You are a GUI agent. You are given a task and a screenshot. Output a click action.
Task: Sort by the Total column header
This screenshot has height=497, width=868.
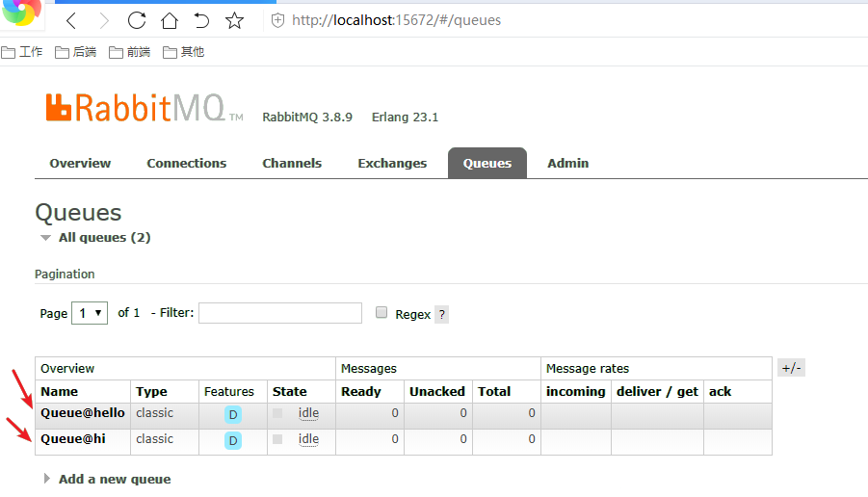pos(494,392)
